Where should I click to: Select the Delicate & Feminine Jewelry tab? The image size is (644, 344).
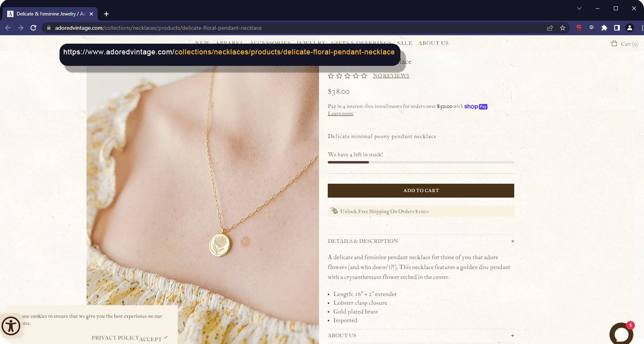(50, 14)
